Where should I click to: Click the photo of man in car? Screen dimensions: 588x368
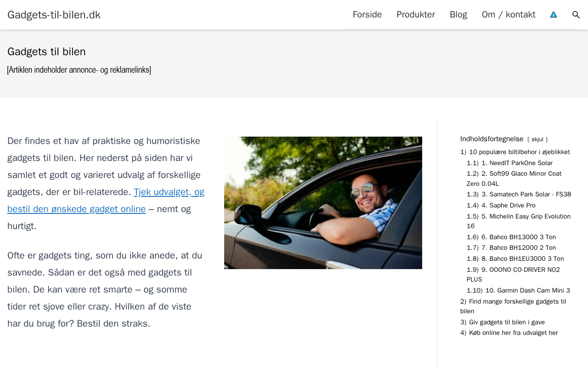point(323,203)
